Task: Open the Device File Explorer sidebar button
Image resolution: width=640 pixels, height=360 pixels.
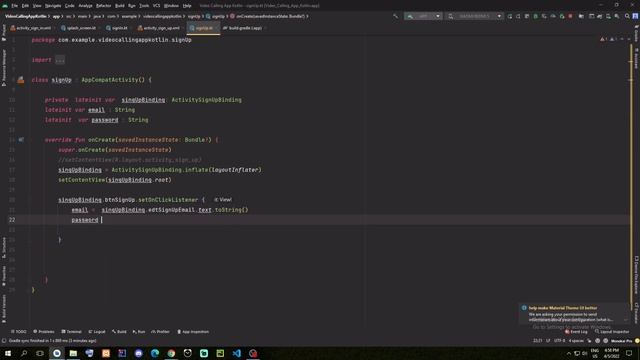Action: [636, 275]
